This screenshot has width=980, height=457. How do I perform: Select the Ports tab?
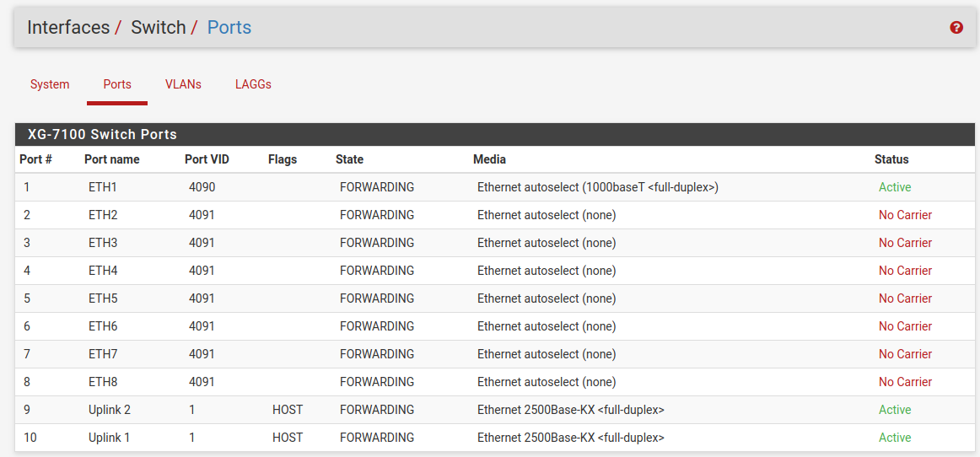tap(117, 84)
